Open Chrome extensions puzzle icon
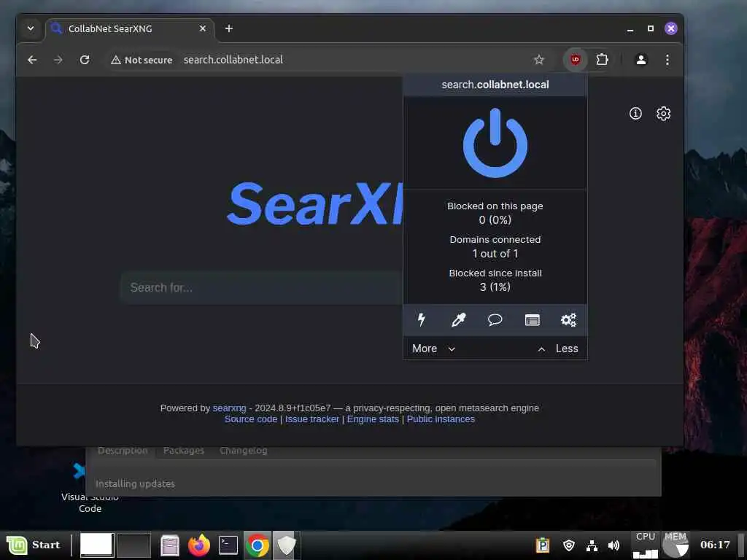The width and height of the screenshot is (747, 560). point(602,60)
